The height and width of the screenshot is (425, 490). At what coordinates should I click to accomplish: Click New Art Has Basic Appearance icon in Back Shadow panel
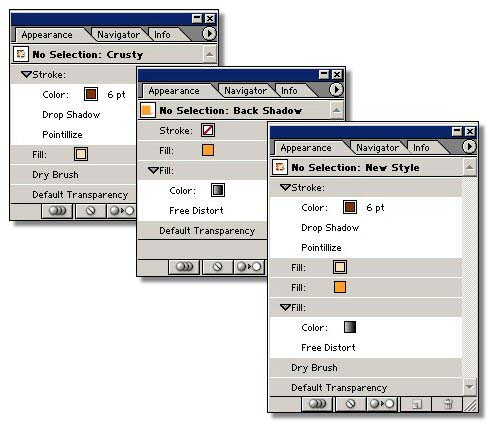point(184,267)
